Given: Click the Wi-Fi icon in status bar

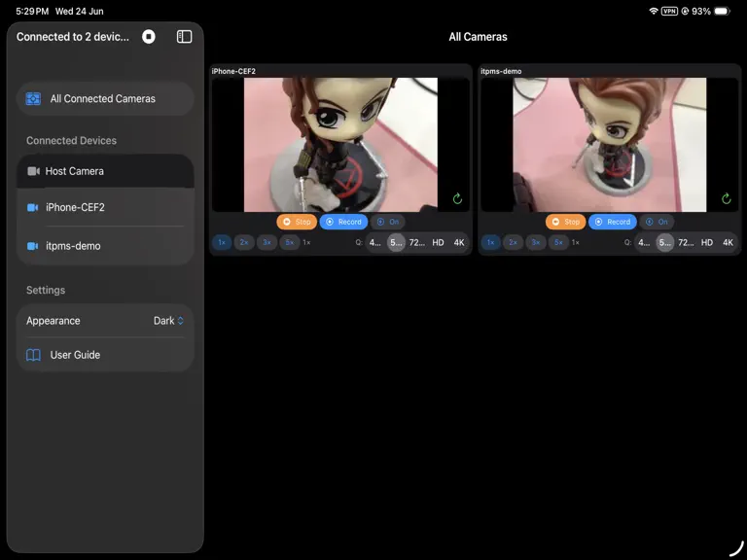Looking at the screenshot, I should [654, 11].
